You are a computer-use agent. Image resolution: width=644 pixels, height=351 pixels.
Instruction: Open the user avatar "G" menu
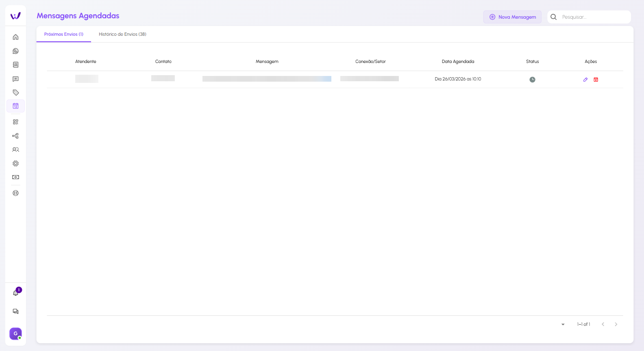tap(15, 334)
